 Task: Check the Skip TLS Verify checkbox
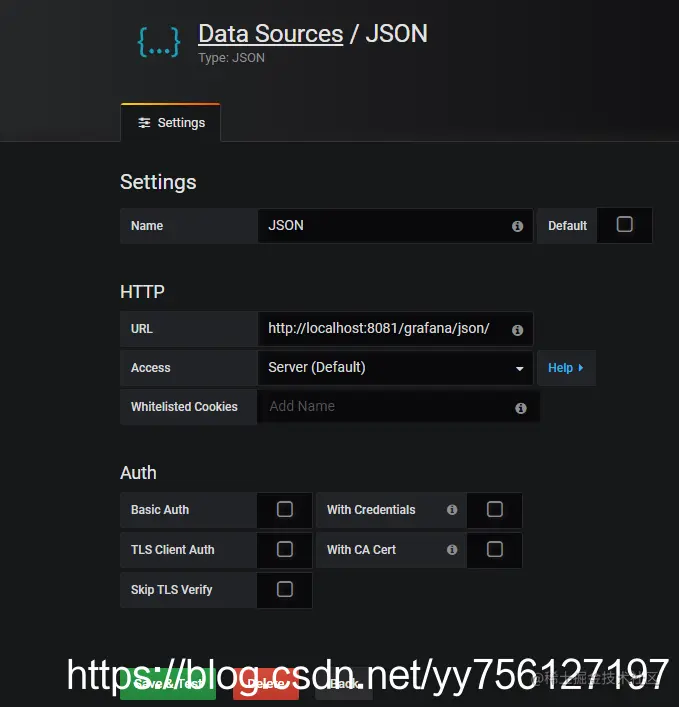click(284, 589)
